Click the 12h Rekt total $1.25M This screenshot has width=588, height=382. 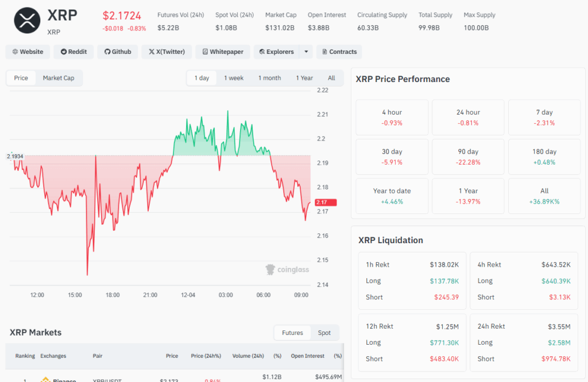[447, 326]
